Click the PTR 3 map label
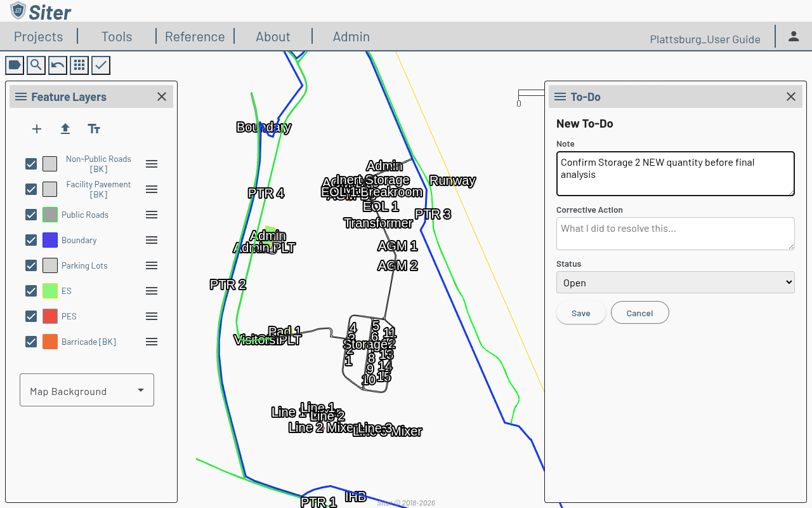812x508 pixels. [x=433, y=214]
